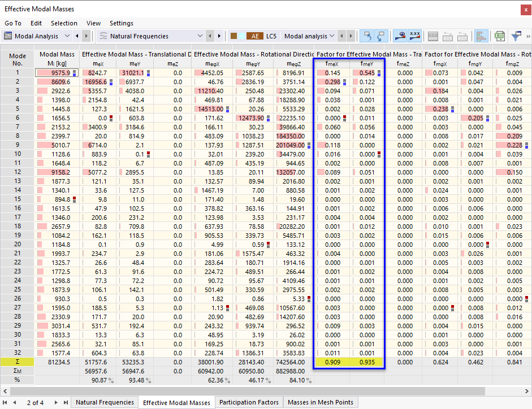Toggle the first selection arrow icon

[366, 36]
